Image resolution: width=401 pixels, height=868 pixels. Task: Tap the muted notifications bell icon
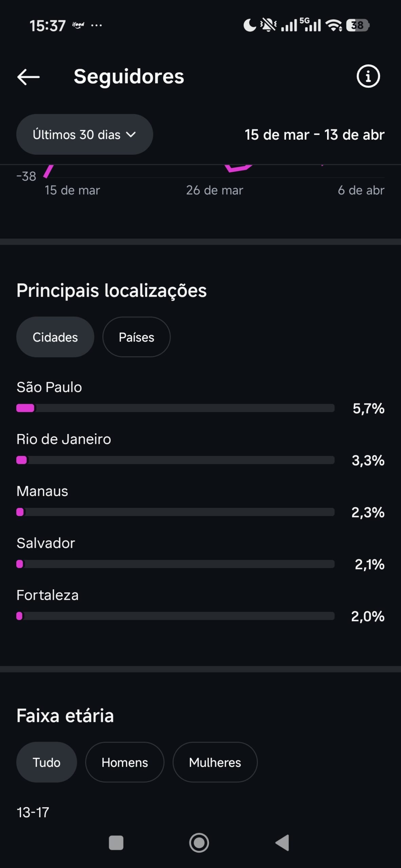[x=268, y=25]
